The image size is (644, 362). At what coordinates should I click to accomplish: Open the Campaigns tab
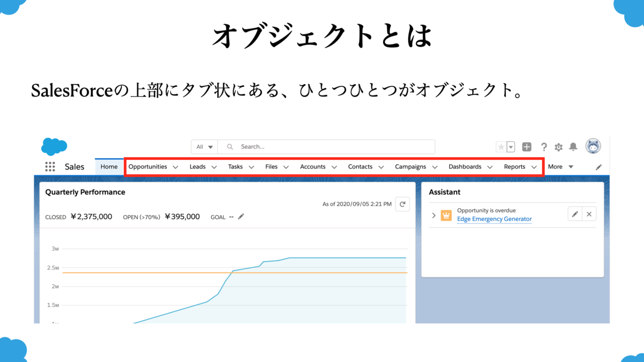tap(411, 167)
